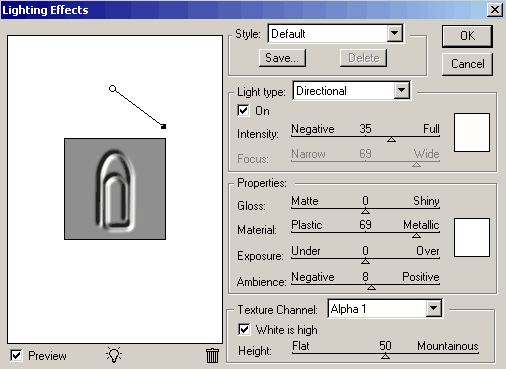Click the paperclip preview thumbnail
This screenshot has width=506, height=369.
(x=115, y=189)
